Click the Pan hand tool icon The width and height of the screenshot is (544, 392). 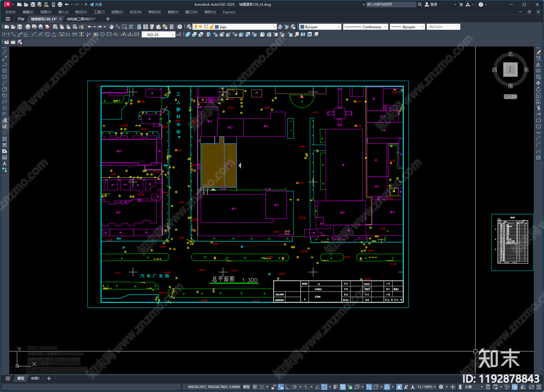[x=112, y=27]
